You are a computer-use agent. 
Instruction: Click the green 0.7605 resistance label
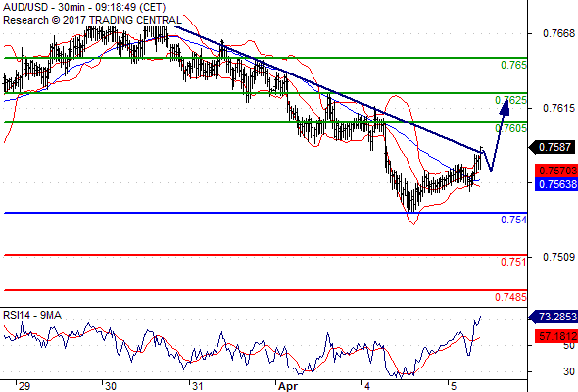click(511, 128)
